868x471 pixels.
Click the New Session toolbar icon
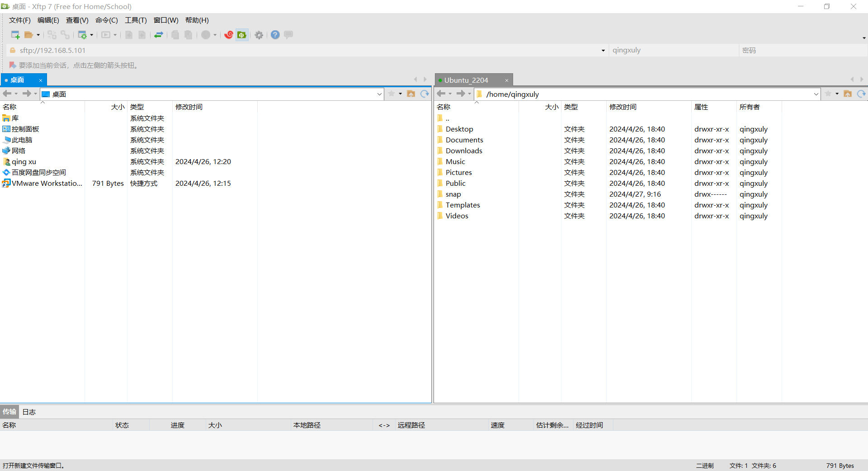click(x=15, y=35)
